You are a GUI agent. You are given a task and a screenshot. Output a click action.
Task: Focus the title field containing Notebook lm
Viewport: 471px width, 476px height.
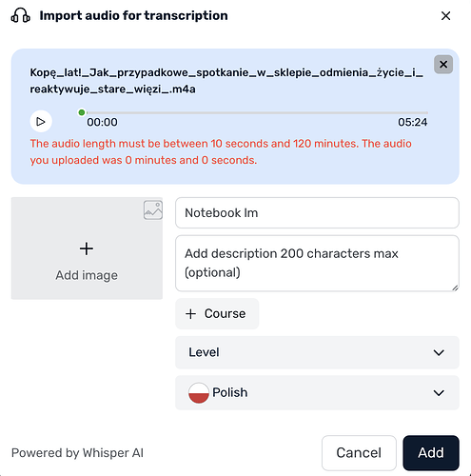coord(317,212)
